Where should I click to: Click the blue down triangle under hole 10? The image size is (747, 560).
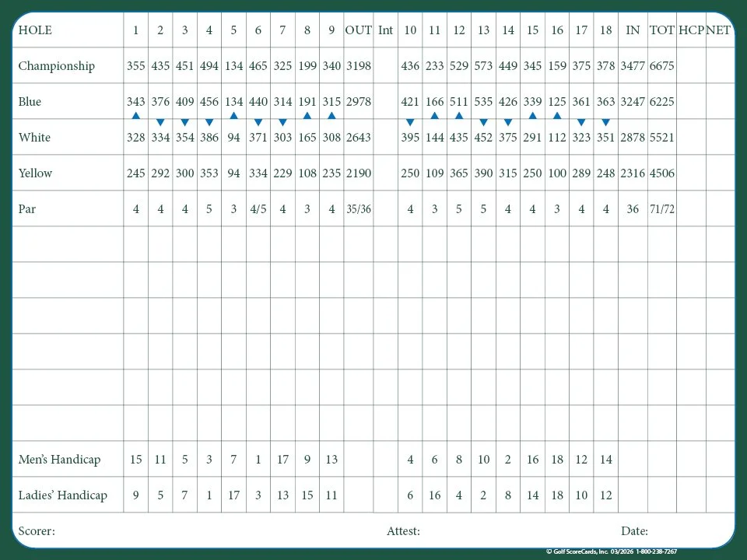coord(410,122)
